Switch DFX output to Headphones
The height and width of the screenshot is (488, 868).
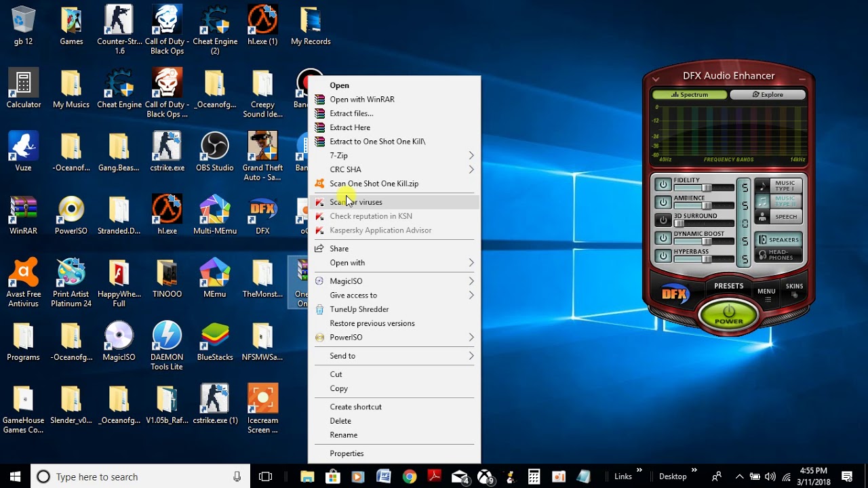pyautogui.click(x=778, y=255)
